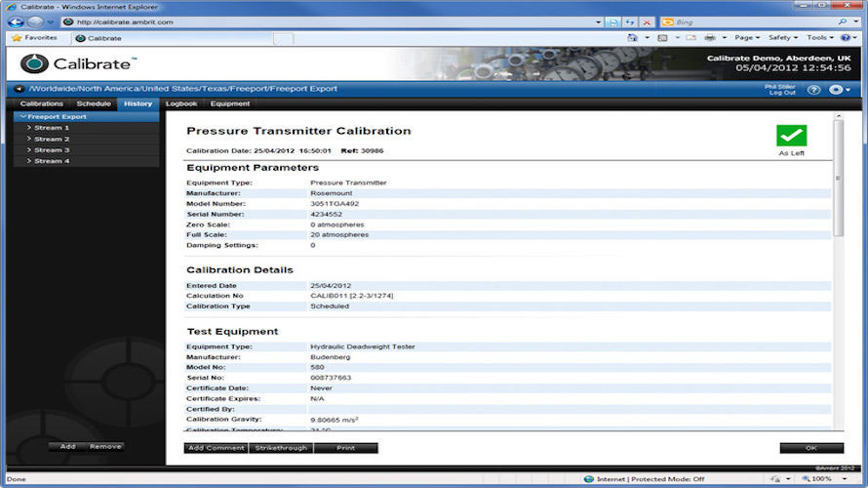Click the browser Forward arrow button
868x488 pixels.
click(35, 22)
